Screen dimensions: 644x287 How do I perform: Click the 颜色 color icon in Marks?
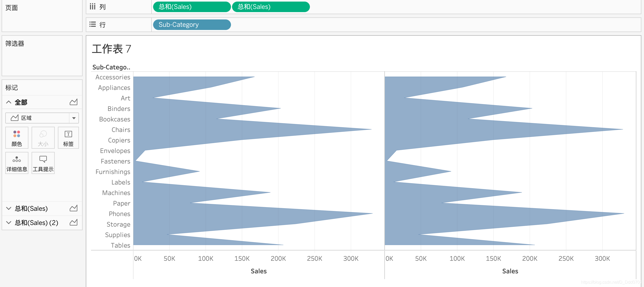click(16, 137)
